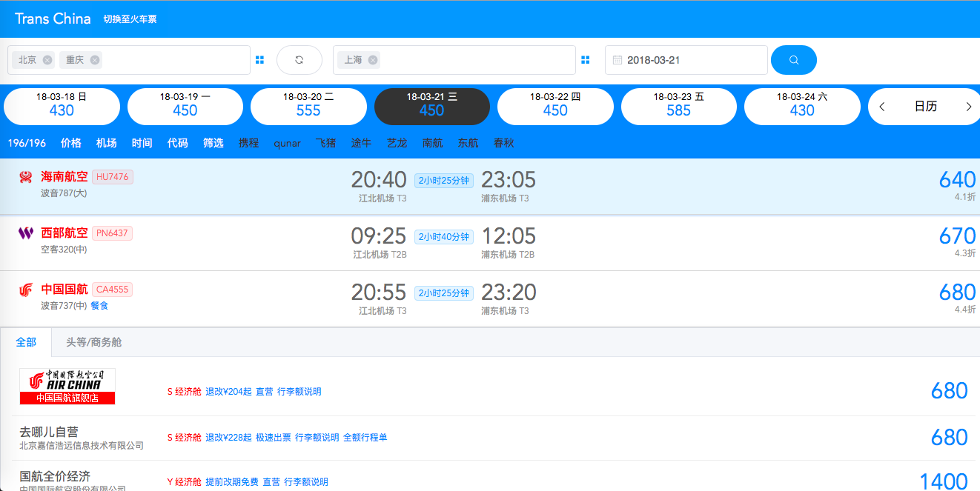Click flight code badge PN6437
This screenshot has height=491, width=980.
tap(113, 233)
